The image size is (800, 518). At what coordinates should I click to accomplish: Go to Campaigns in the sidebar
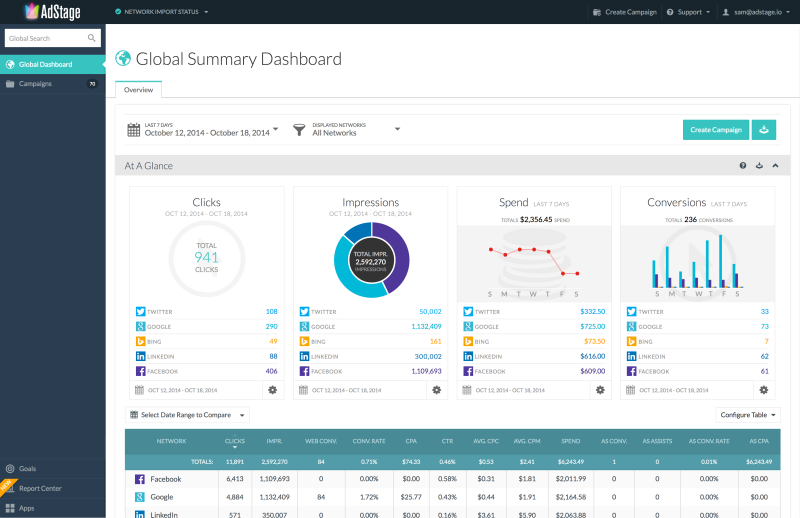pyautogui.click(x=35, y=84)
